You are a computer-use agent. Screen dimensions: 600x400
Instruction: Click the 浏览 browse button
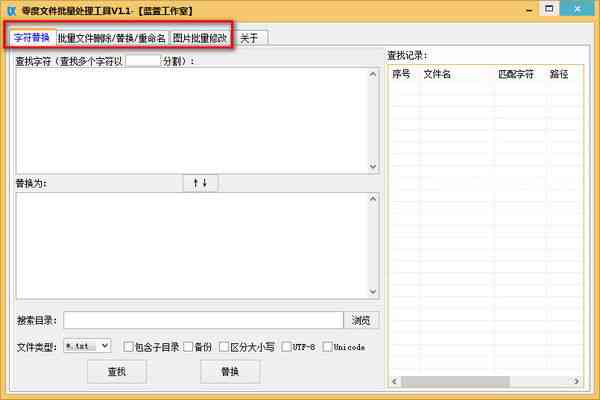(x=361, y=320)
